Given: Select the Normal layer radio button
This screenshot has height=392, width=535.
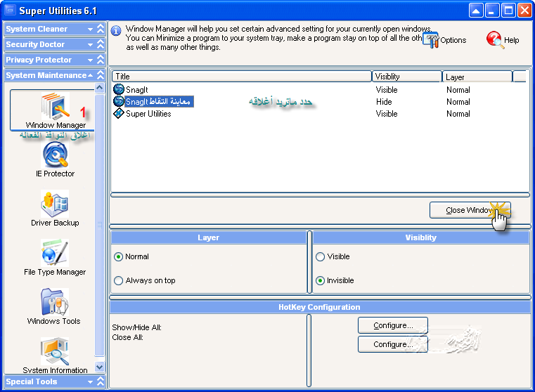Looking at the screenshot, I should coord(118,256).
